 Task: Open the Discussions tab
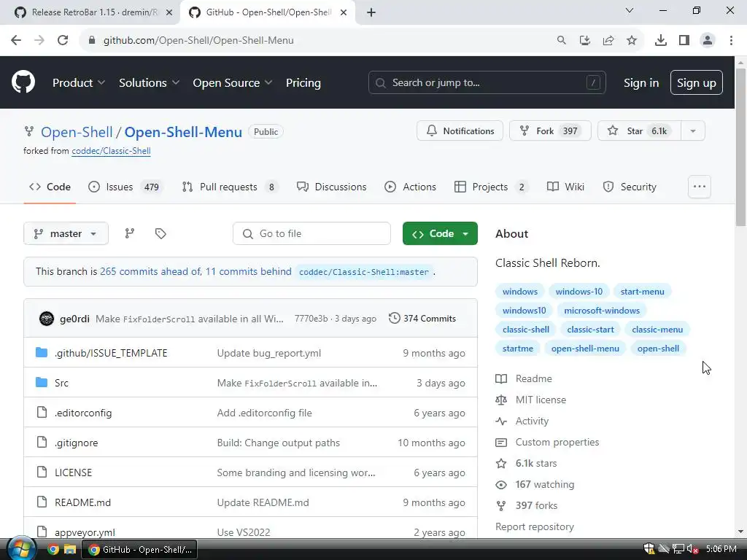click(x=332, y=187)
